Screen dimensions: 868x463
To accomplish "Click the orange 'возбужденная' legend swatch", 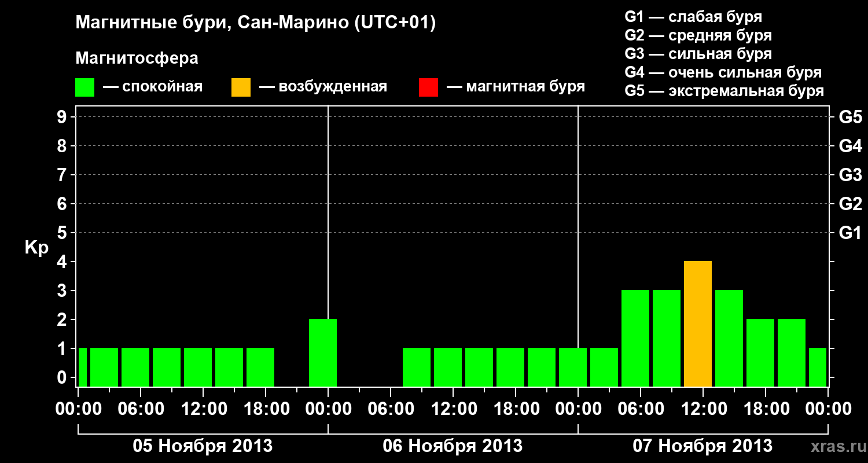I will click(241, 87).
